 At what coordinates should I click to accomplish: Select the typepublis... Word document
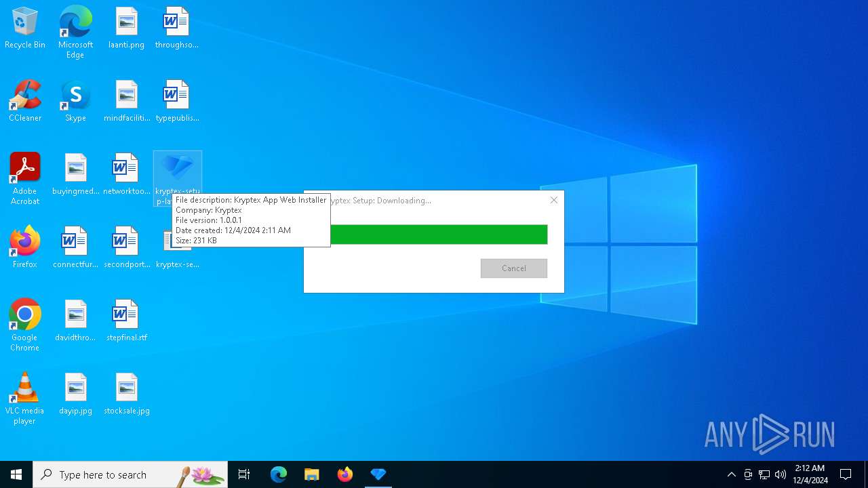click(176, 102)
